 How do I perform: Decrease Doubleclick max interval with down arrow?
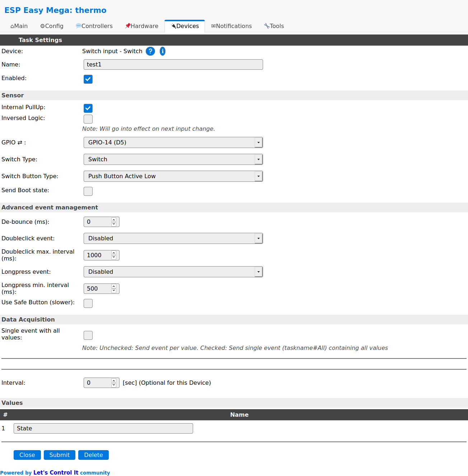pos(114,258)
